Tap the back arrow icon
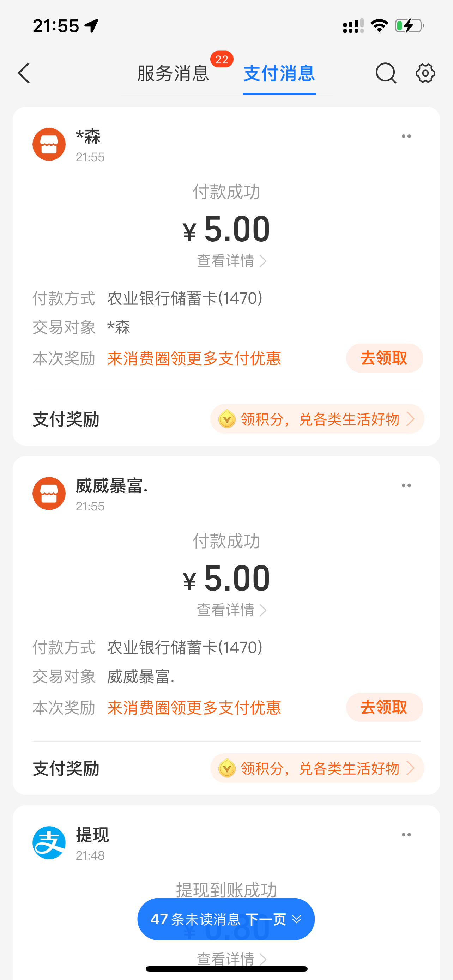This screenshot has width=453, height=980. [x=24, y=73]
